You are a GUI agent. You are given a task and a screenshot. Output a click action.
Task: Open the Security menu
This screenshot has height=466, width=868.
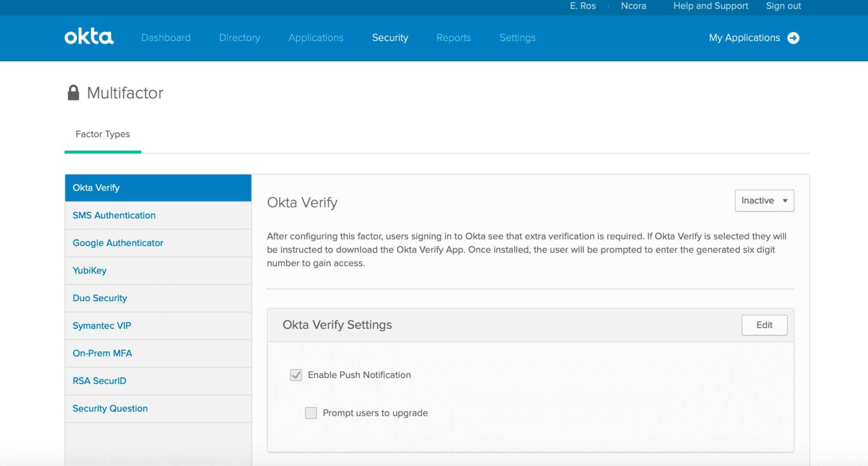(x=390, y=38)
